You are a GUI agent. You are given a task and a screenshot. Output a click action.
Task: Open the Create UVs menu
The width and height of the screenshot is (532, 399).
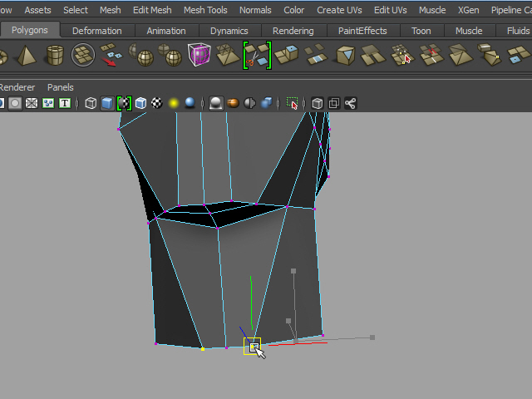[x=339, y=10]
